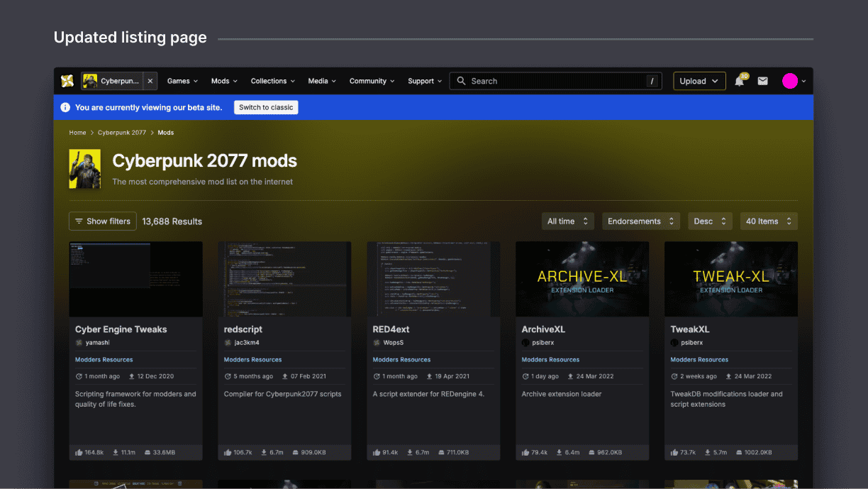Click the Search input field
The width and height of the screenshot is (868, 489).
point(556,81)
